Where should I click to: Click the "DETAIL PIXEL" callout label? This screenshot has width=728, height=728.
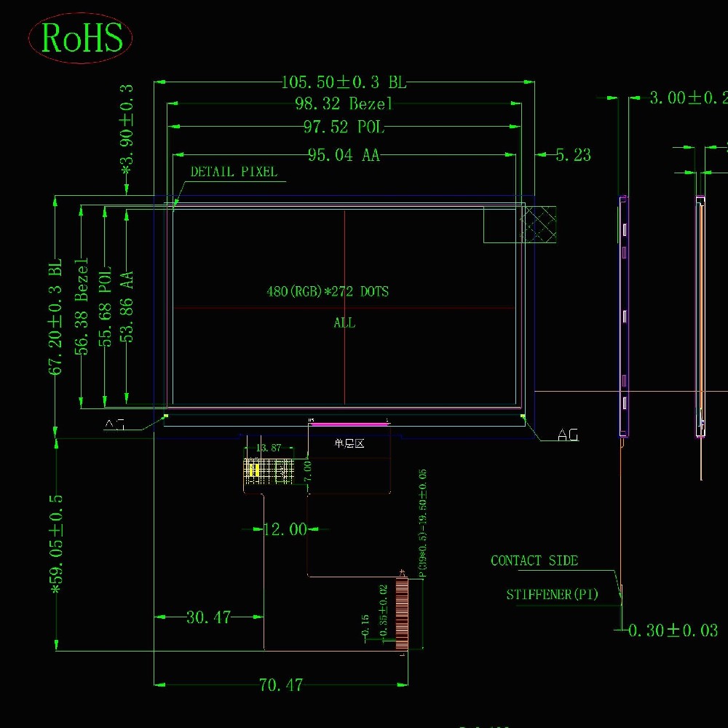pos(234,171)
